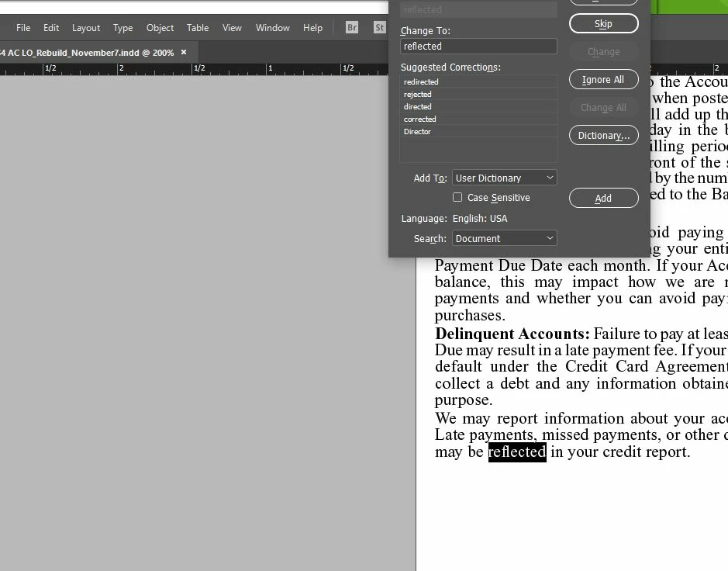Select suggestion 'directed'

pos(478,106)
